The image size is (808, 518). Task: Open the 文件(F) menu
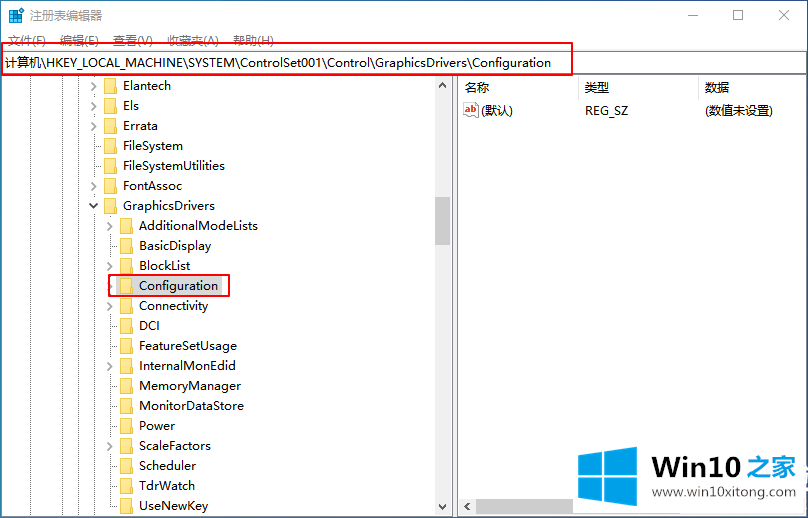27,40
